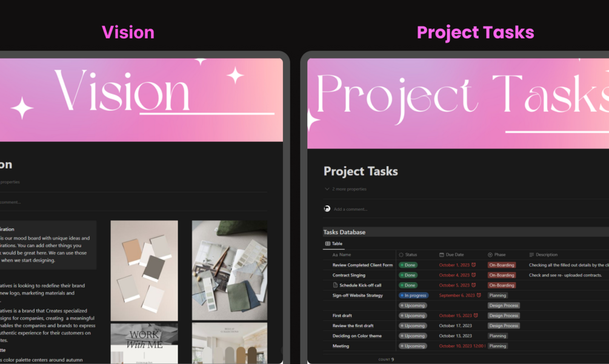This screenshot has width=609, height=364.
Task: Click On-Boarding tag in Schedule Kick-off call row
Action: coord(502,285)
